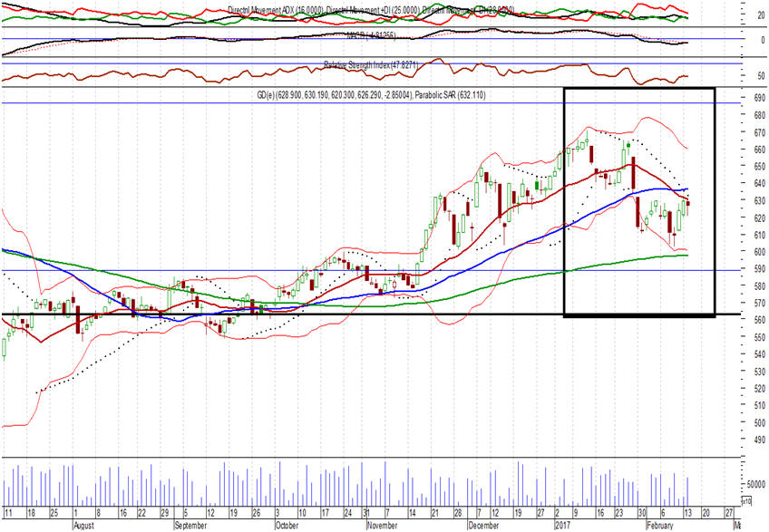
Task: Click the date label 30 on time axis
Action: tap(642, 513)
